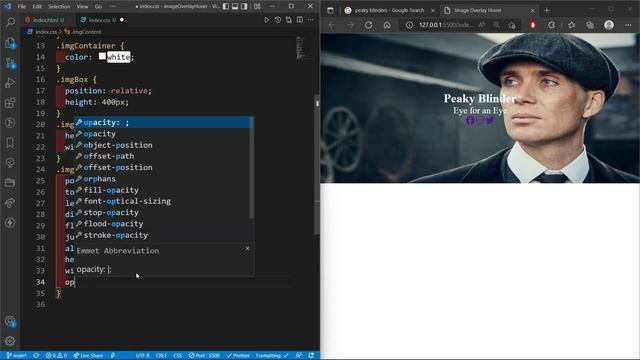Select the 'opacity: ;' suggestion
640x360 pixels.
[x=164, y=122]
